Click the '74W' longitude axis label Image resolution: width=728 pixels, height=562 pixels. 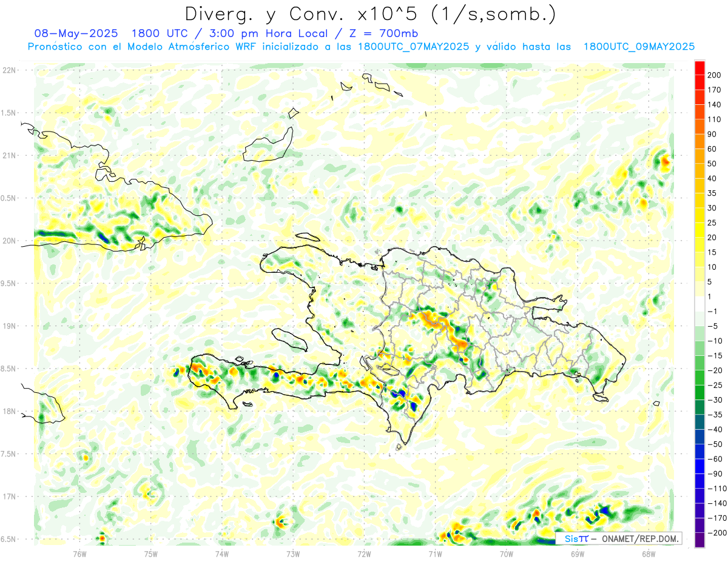point(222,554)
